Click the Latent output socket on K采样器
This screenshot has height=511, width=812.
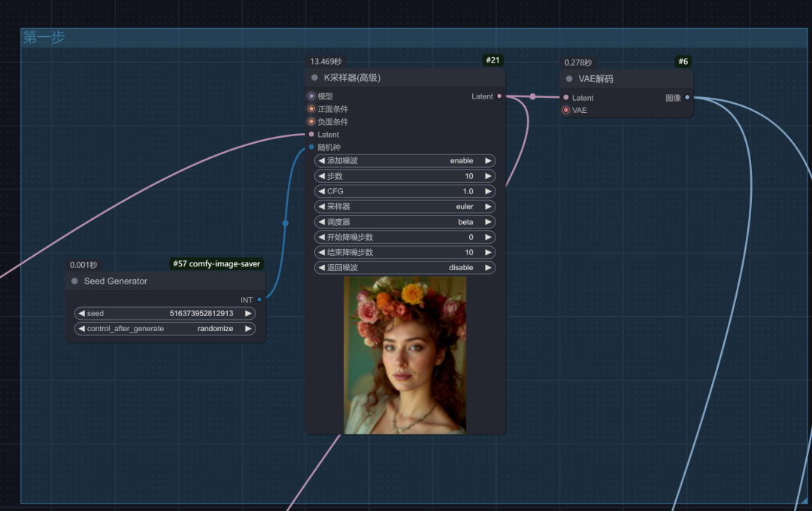[499, 96]
